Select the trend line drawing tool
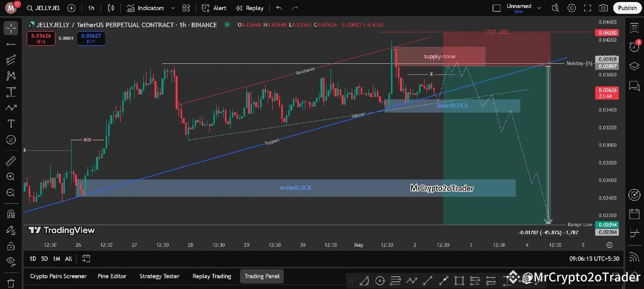 coord(11,44)
